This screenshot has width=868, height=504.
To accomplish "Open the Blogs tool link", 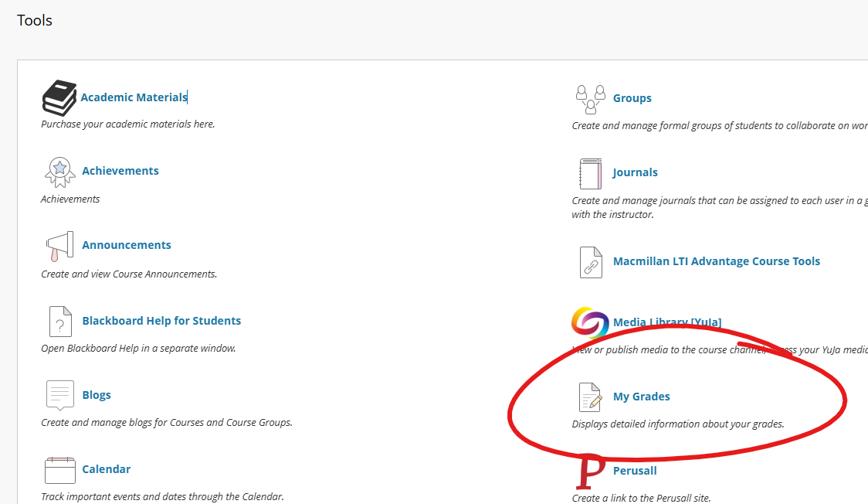I will pos(97,395).
